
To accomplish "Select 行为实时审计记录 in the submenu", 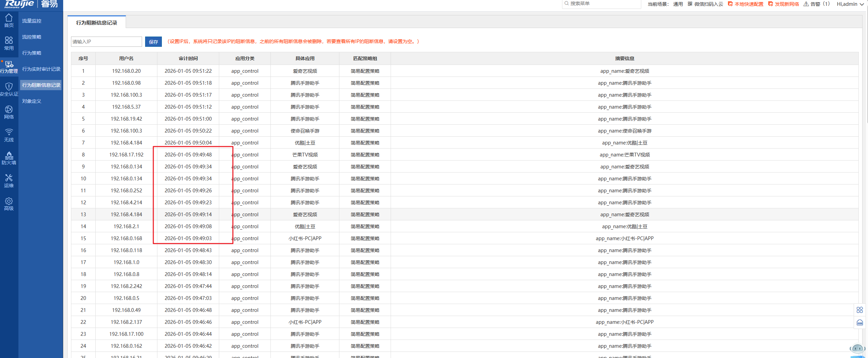I will pyautogui.click(x=41, y=69).
